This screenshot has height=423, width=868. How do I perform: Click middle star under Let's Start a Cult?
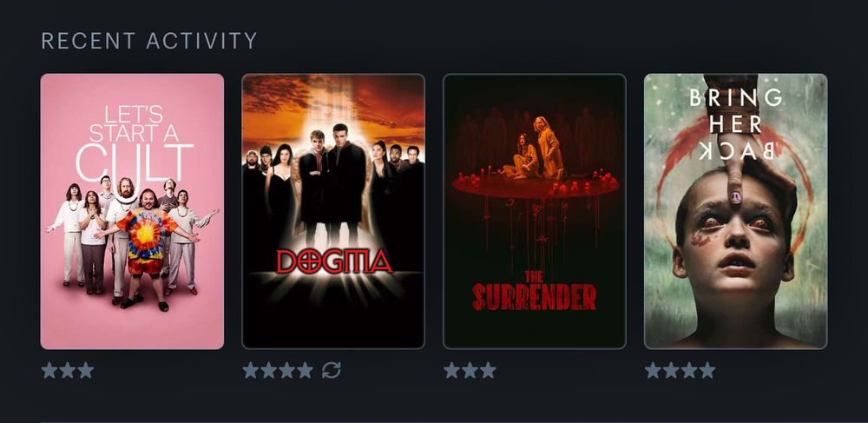coord(68,370)
